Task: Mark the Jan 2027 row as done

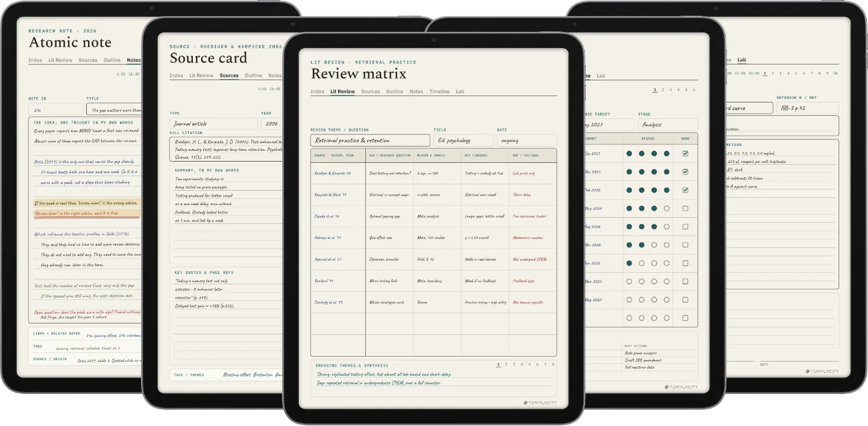Action: click(685, 263)
